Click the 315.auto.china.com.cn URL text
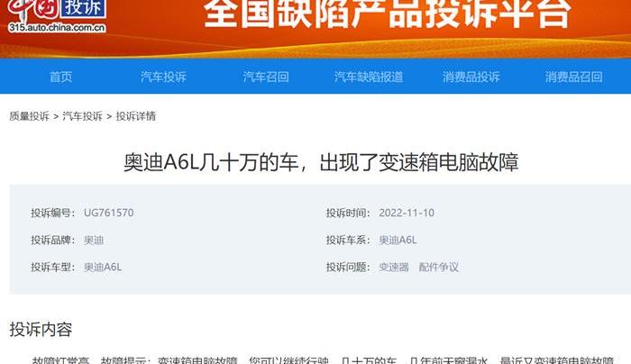The image size is (631, 364). (x=57, y=28)
